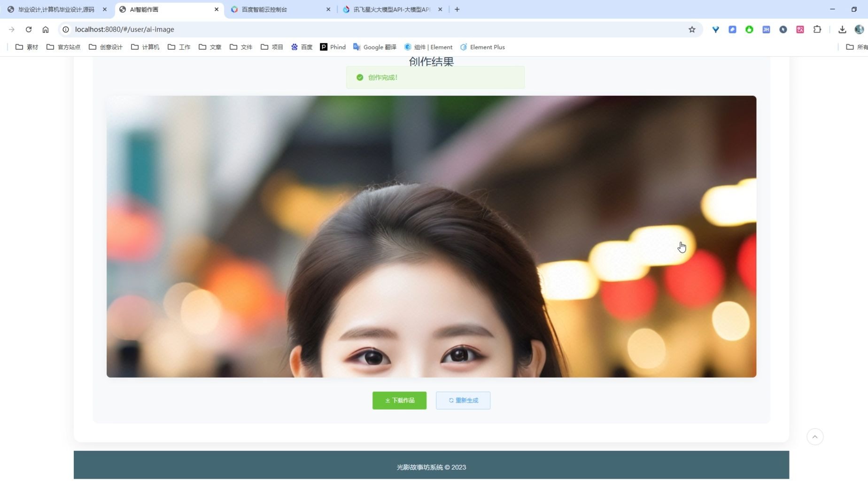Open the 组件 | Element bookmark
The image size is (868, 488).
427,47
